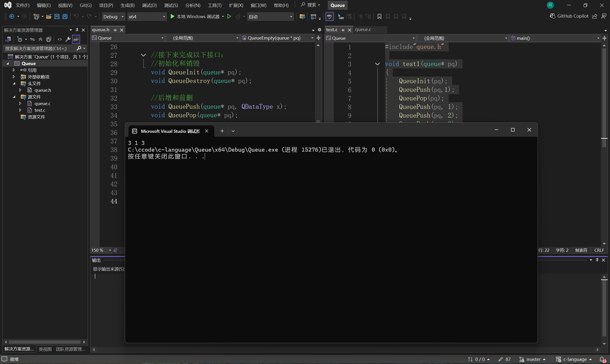Click the feedback person icon top right
The image size is (610, 364).
(604, 16)
